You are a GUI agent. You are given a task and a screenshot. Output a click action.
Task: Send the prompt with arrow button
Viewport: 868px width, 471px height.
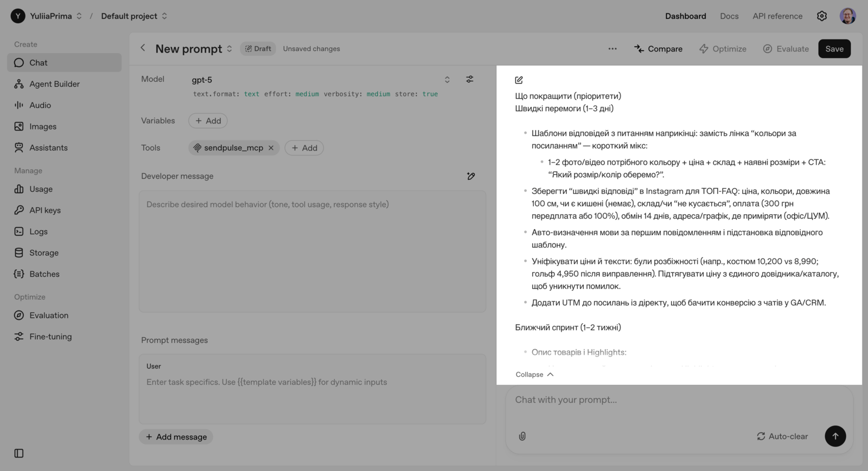[835, 436]
